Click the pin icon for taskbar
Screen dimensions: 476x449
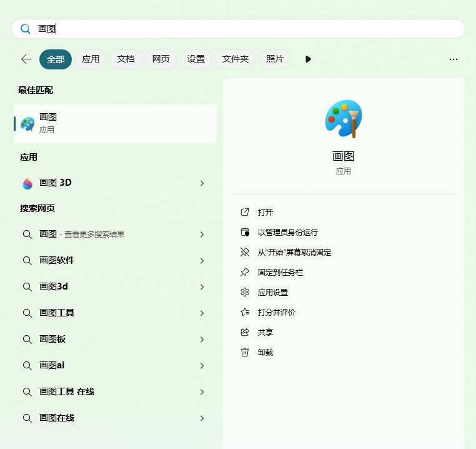[245, 272]
